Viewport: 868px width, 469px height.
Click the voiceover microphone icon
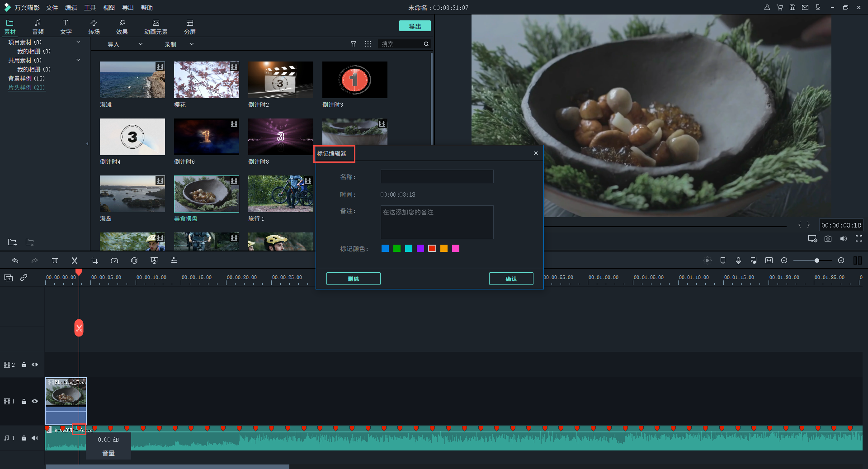pos(738,261)
